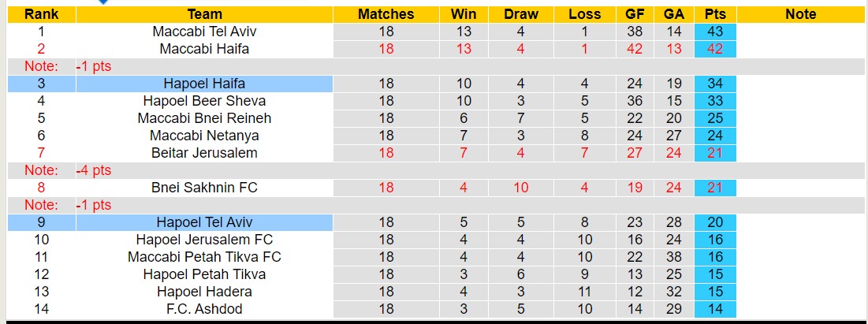This screenshot has width=868, height=324.
Task: Select Hapoel Hadera team name
Action: pyautogui.click(x=204, y=292)
